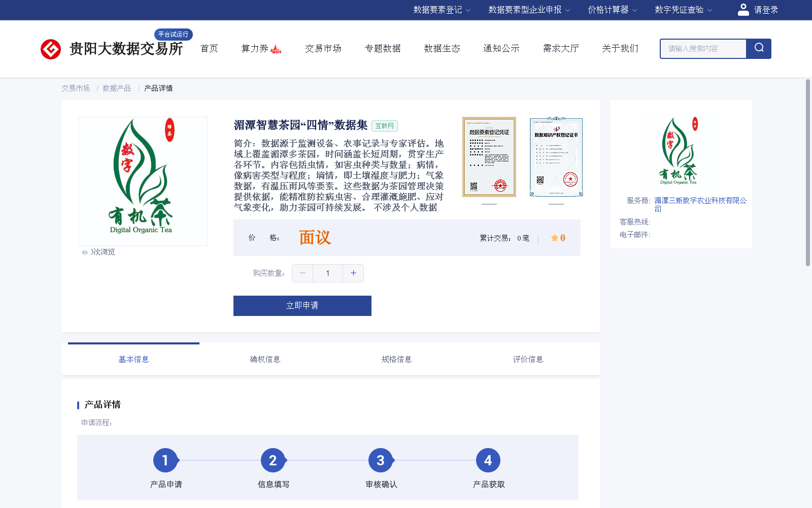Click the 电子邮件 label
This screenshot has height=508, width=812.
pos(635,235)
